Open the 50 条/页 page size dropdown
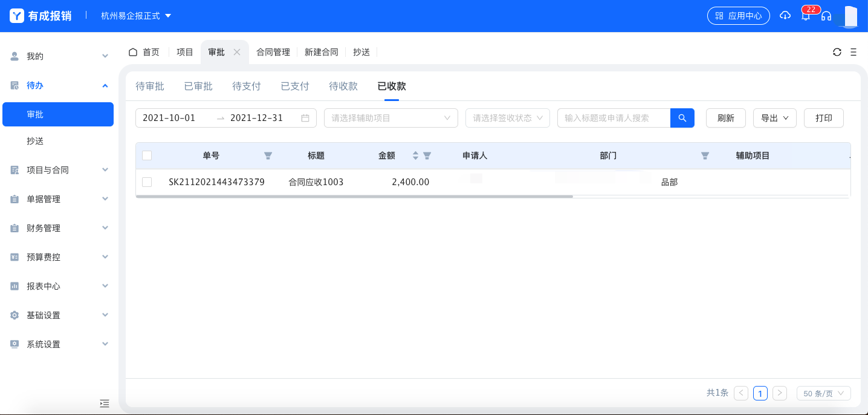The image size is (868, 415). [824, 393]
